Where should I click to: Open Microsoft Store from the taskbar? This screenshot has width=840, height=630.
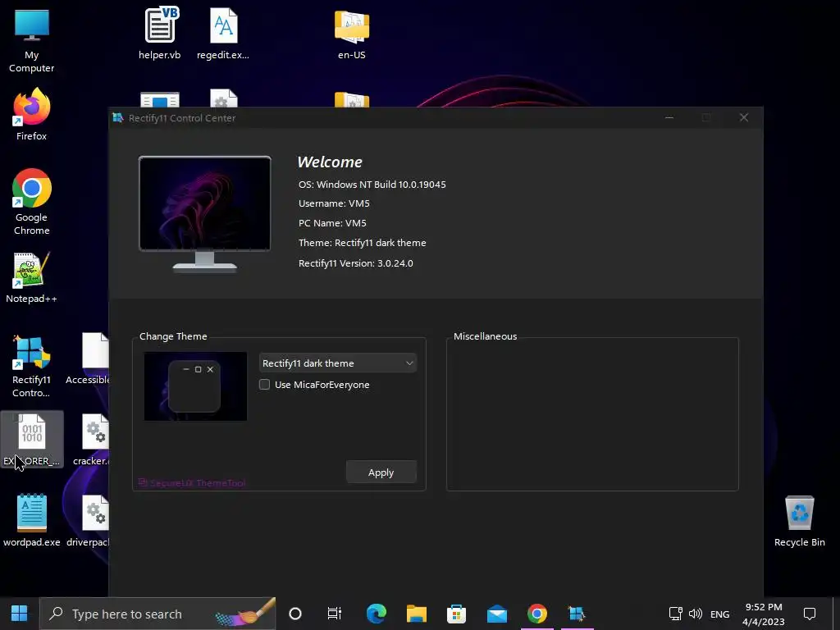[456, 614]
